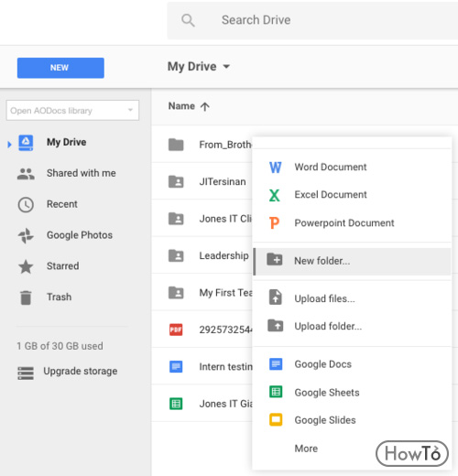Open Starred items in sidebar
The image size is (458, 476).
pyautogui.click(x=63, y=266)
